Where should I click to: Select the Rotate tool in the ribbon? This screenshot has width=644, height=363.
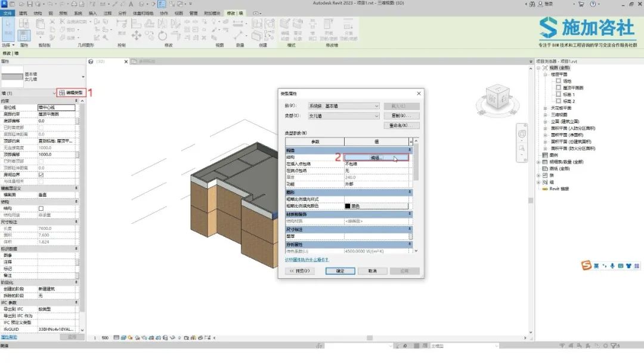163,35
